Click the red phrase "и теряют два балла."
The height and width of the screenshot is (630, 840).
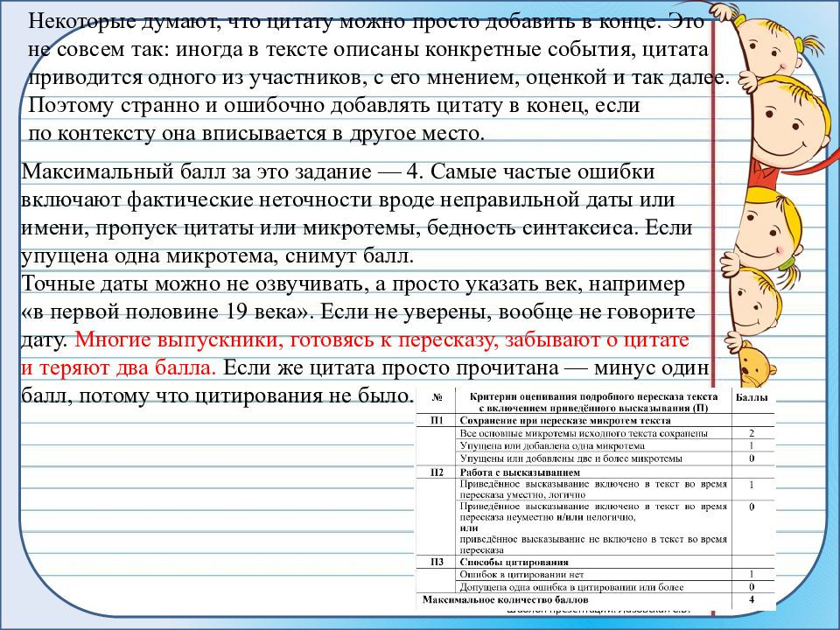coord(118,368)
